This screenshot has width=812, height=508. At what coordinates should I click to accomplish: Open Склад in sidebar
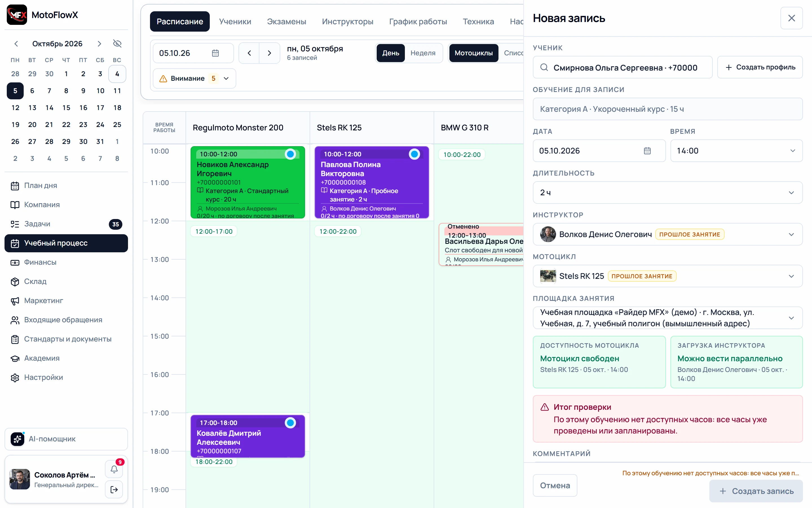click(66, 281)
